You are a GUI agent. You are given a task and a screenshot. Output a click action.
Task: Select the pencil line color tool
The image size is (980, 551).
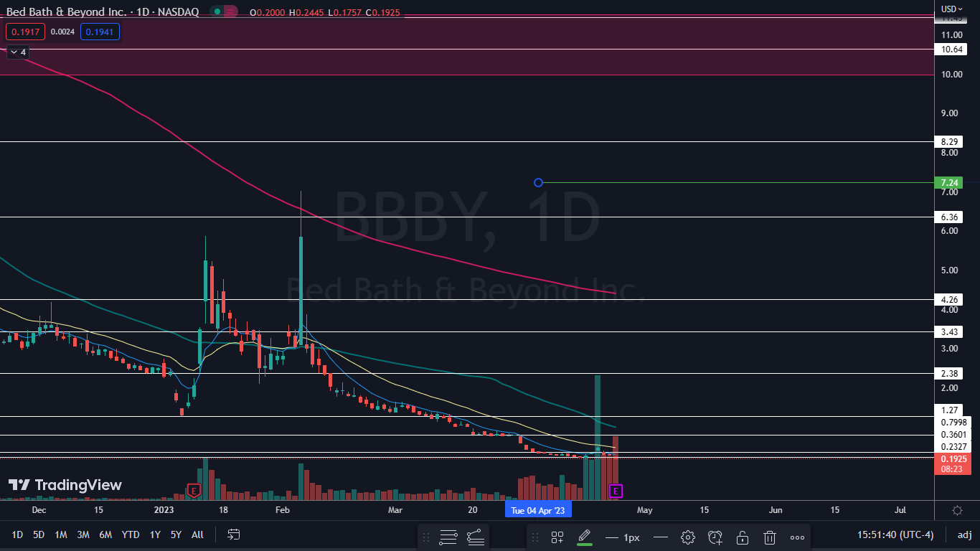click(x=584, y=537)
